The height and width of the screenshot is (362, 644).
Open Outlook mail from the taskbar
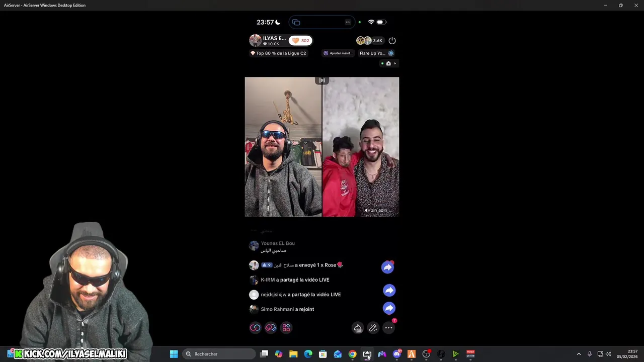click(x=338, y=354)
